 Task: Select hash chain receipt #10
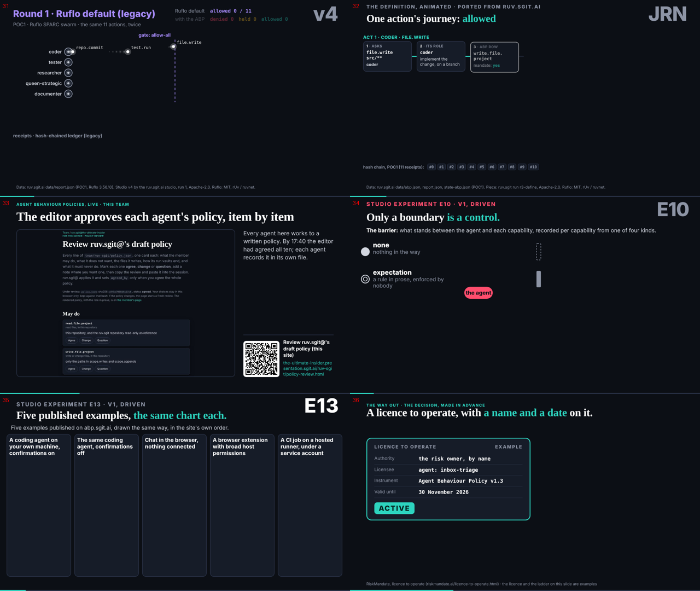(533, 167)
